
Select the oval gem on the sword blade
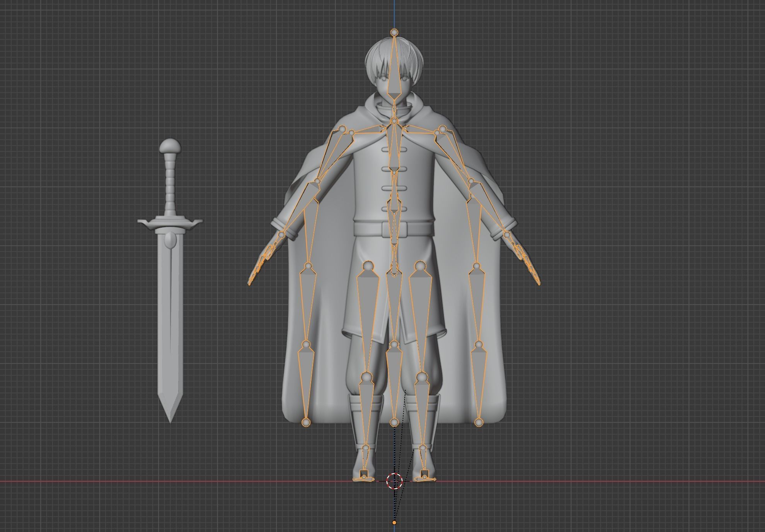click(170, 240)
